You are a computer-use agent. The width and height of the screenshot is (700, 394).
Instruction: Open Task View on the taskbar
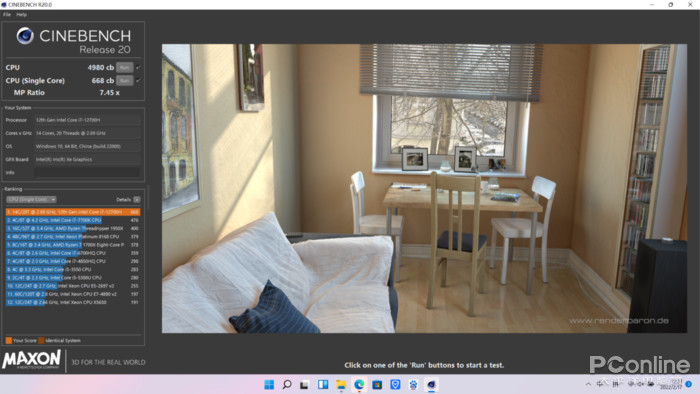[x=304, y=384]
